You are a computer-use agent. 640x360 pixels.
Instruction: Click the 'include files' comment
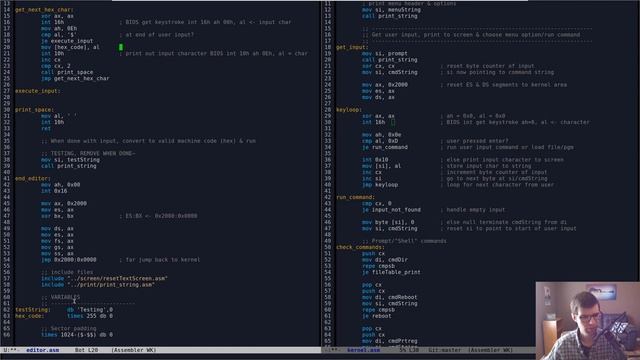[67, 272]
